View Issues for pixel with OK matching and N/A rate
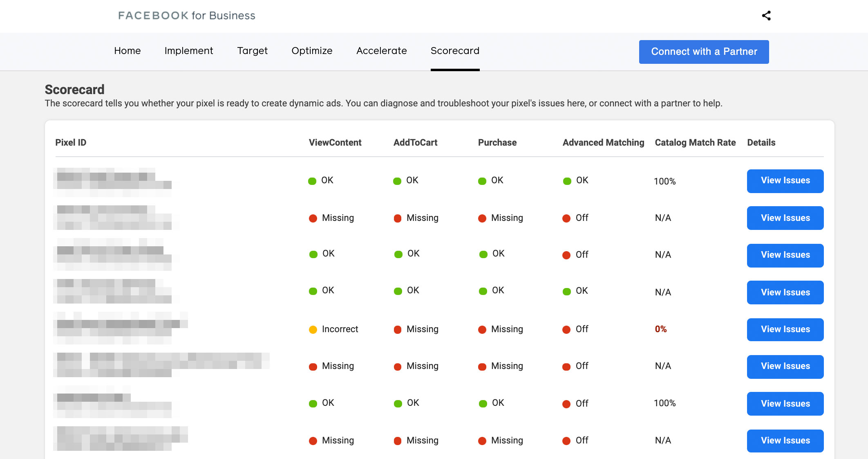This screenshot has width=868, height=459. coord(785,292)
